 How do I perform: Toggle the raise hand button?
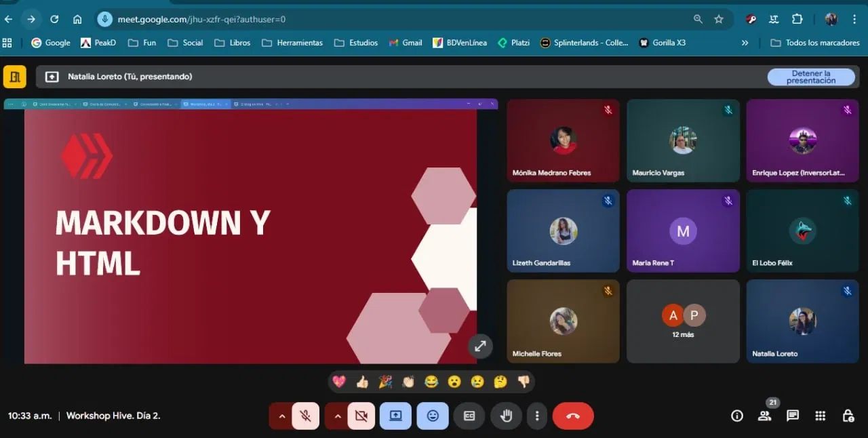(506, 416)
